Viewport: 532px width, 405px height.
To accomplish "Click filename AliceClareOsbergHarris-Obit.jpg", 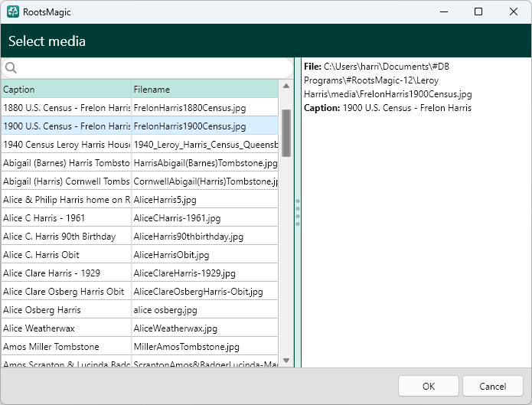I will click(x=198, y=291).
